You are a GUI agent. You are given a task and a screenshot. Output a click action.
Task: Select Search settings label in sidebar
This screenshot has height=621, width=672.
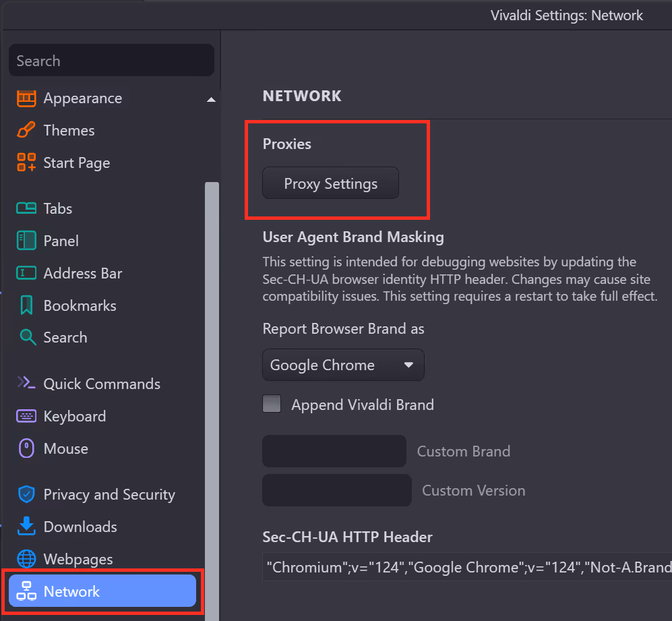[x=65, y=338]
